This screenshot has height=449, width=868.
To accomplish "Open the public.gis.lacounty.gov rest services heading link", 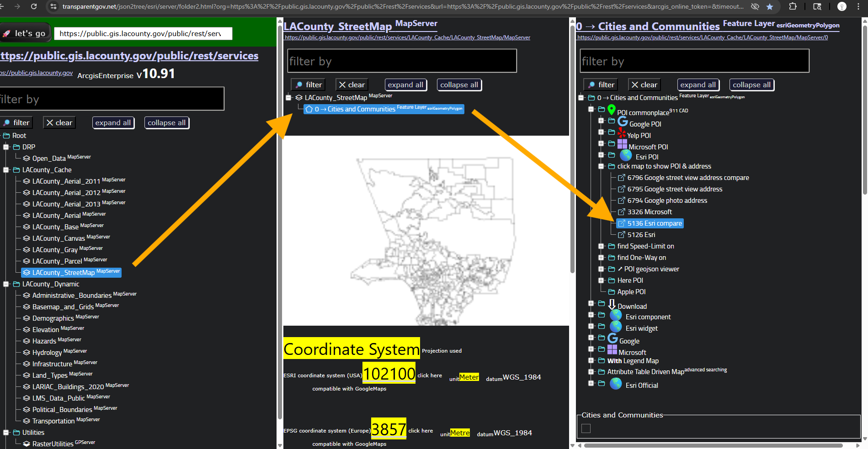I will tap(129, 56).
